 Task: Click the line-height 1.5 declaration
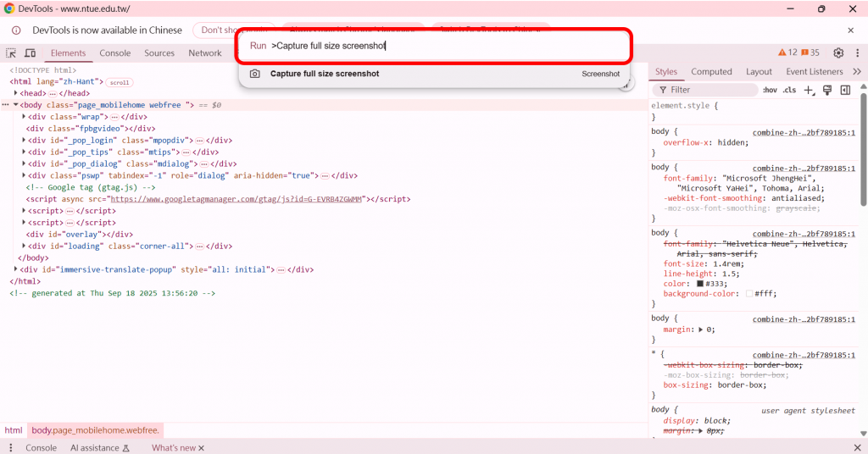(x=701, y=274)
